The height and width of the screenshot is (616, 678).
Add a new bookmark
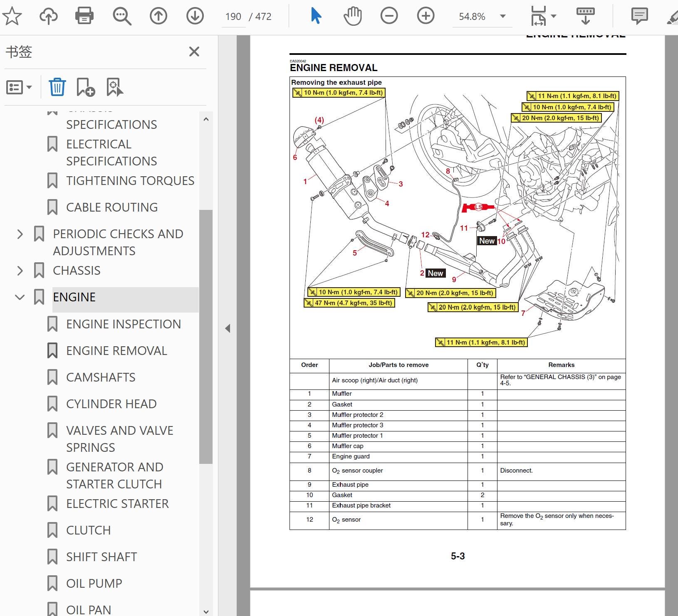(86, 87)
